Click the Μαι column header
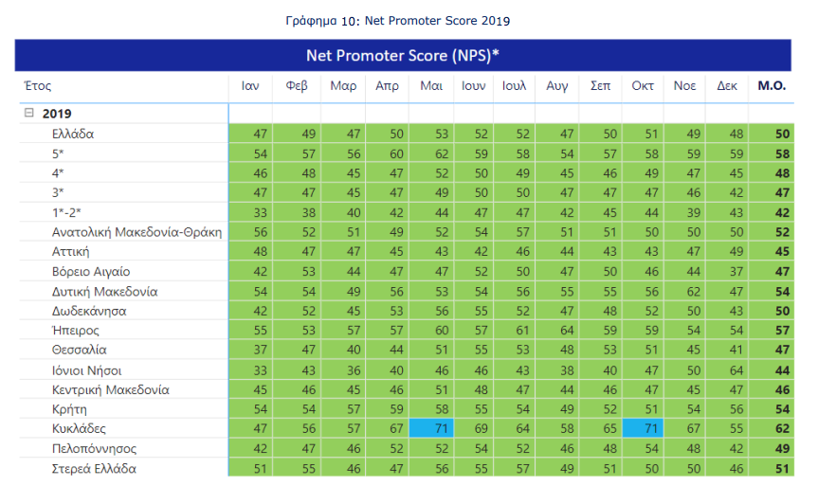 click(431, 86)
